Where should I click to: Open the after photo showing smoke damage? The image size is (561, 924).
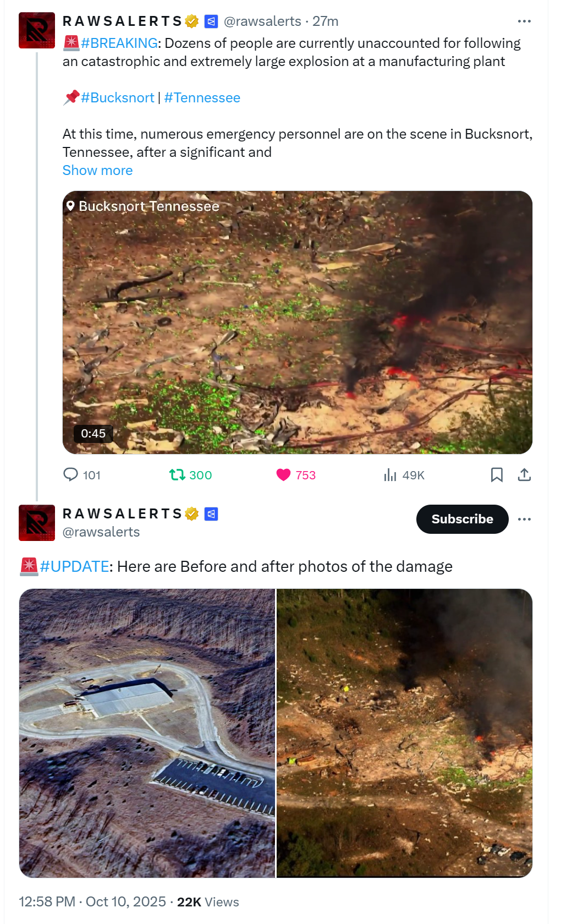point(404,732)
